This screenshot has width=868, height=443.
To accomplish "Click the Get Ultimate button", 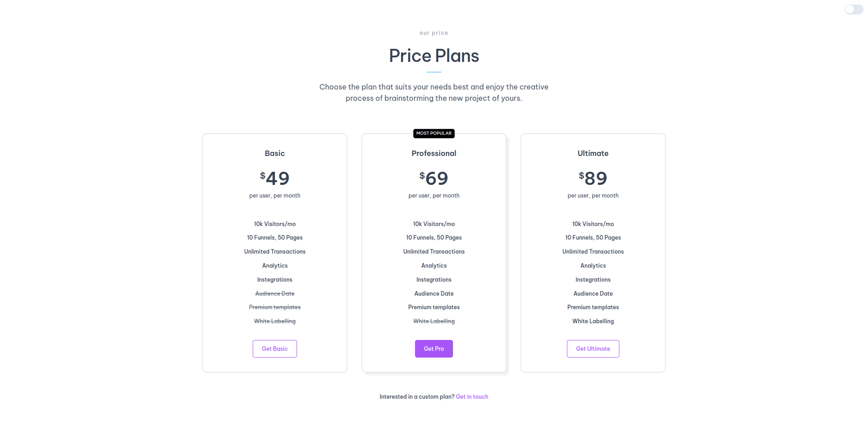I will coord(593,349).
